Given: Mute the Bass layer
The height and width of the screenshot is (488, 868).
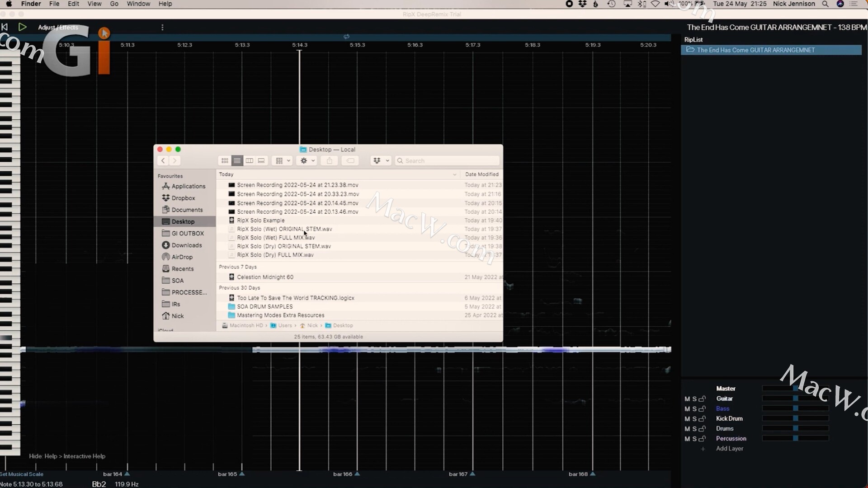Looking at the screenshot, I should tap(687, 408).
